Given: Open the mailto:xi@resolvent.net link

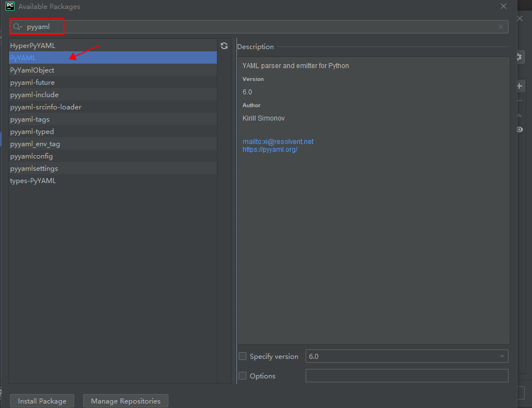Looking at the screenshot, I should [x=278, y=142].
